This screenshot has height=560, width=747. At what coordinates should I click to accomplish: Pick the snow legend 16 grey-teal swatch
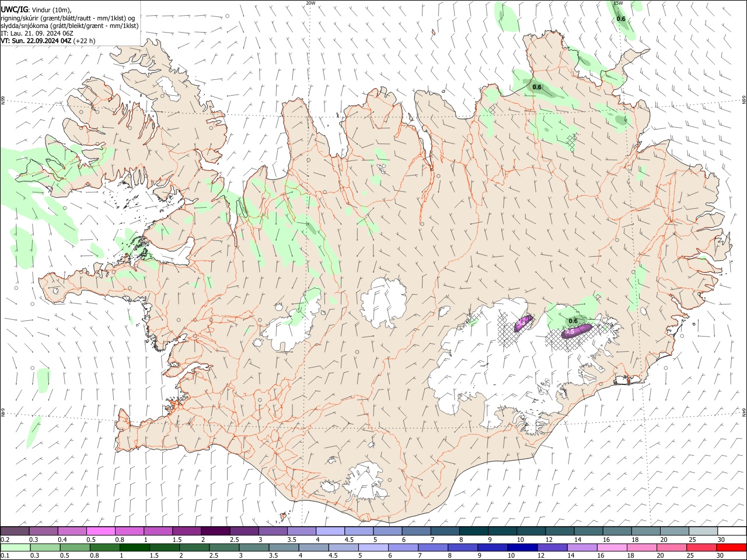click(x=617, y=531)
